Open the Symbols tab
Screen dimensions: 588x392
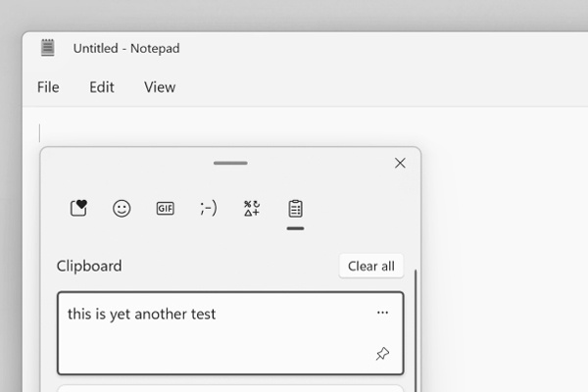(252, 208)
